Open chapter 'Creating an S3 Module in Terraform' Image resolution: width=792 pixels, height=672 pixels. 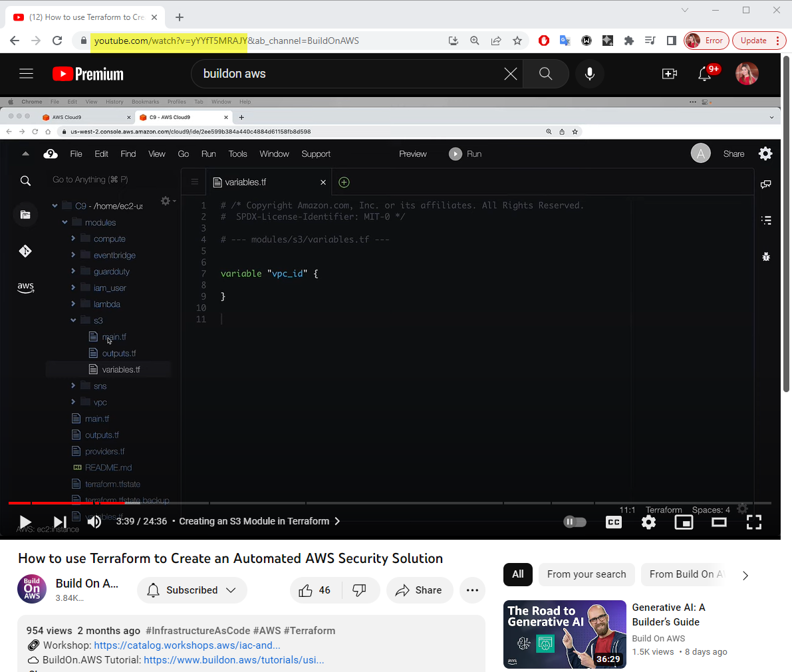pyautogui.click(x=259, y=522)
